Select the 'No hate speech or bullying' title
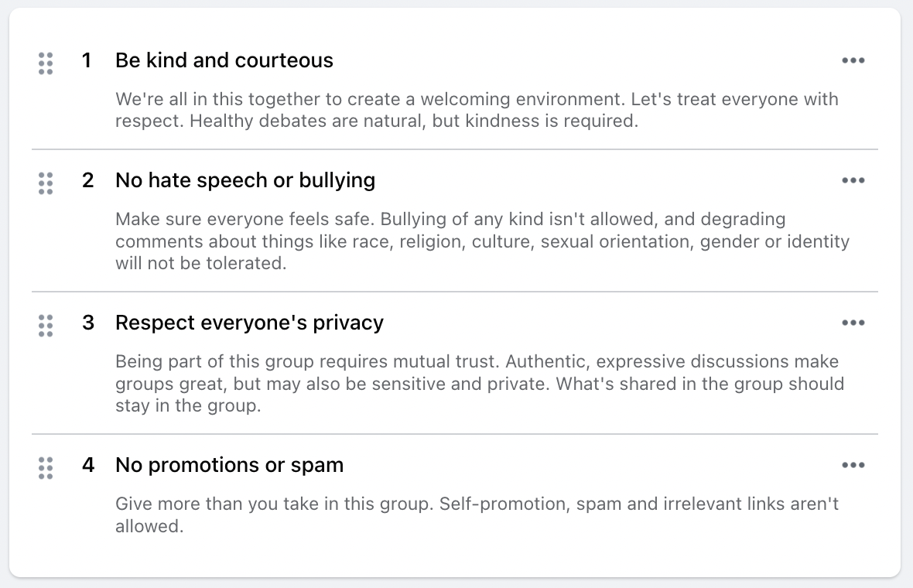The width and height of the screenshot is (913, 588). point(245,180)
